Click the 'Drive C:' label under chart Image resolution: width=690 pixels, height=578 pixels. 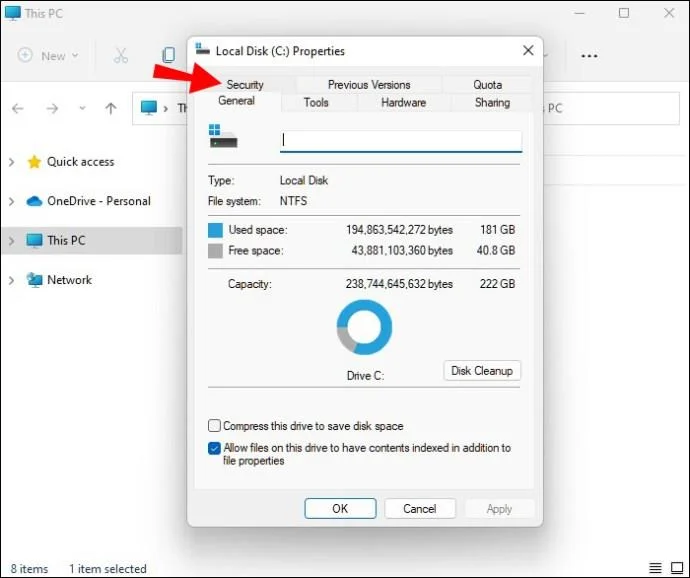(x=365, y=376)
